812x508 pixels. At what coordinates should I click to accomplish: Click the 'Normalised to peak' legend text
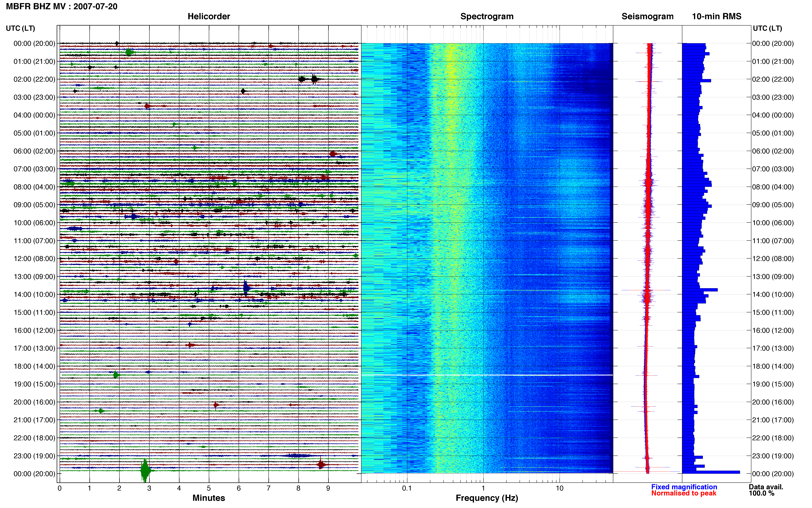pos(684,493)
